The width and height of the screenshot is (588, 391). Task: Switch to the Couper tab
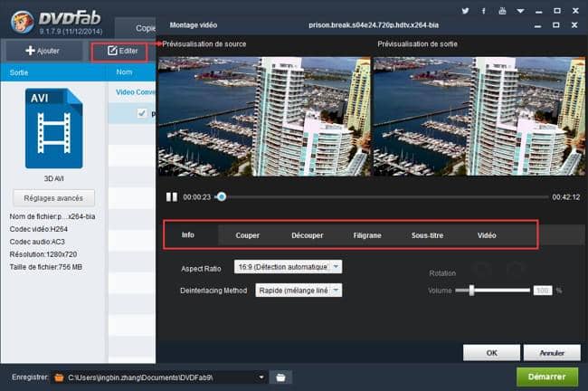(x=248, y=235)
